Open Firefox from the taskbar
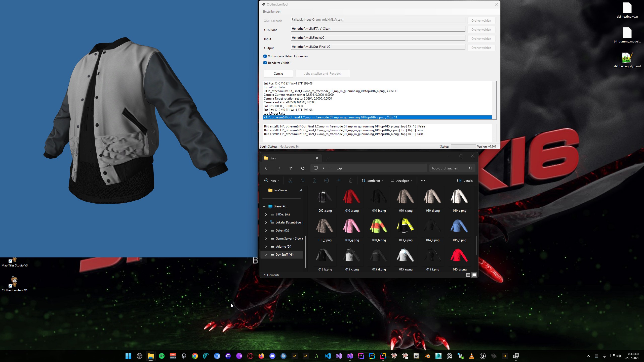 click(x=261, y=356)
